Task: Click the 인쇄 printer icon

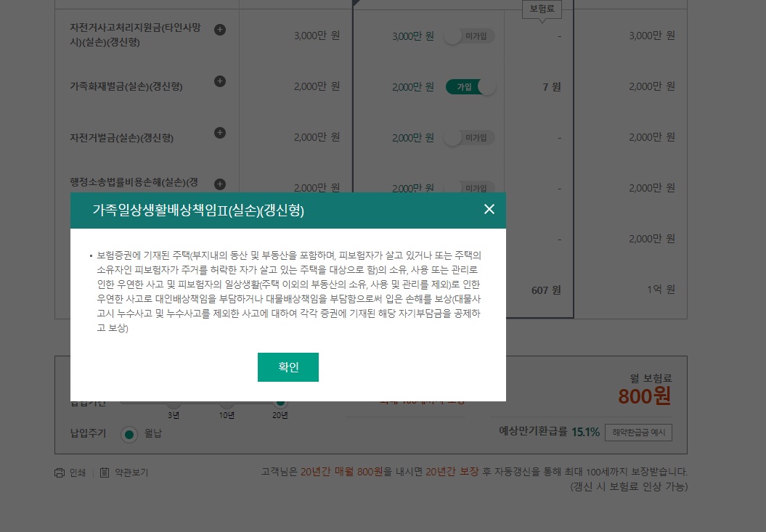Action: (x=60, y=473)
